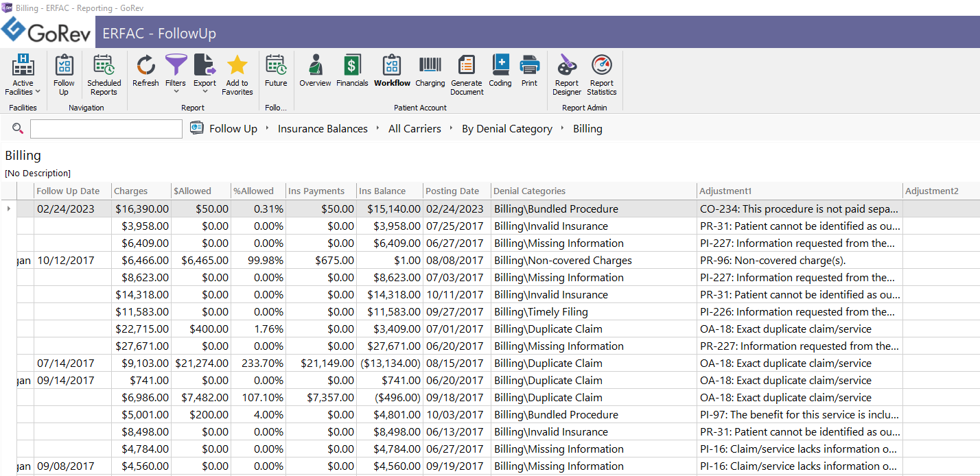The image size is (980, 476).
Task: Select the Future follow-up icon
Action: click(x=276, y=71)
